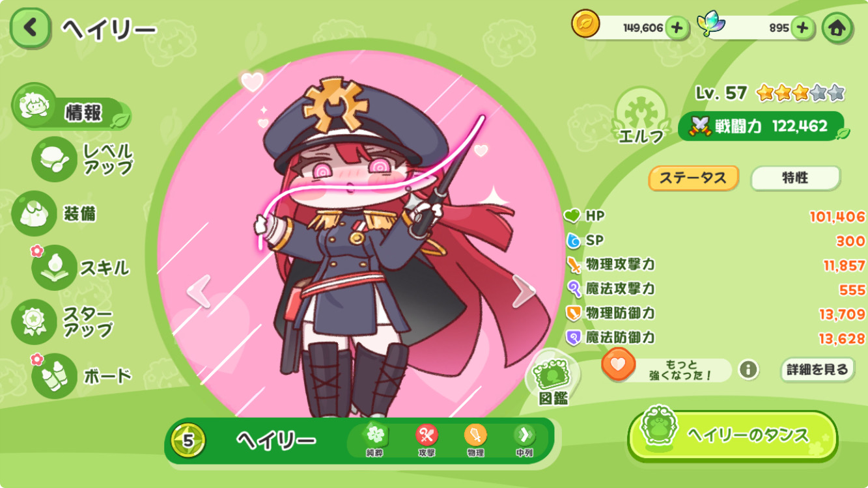The width and height of the screenshot is (868, 488).
Task: Show next character with right arrow
Action: coord(523,290)
